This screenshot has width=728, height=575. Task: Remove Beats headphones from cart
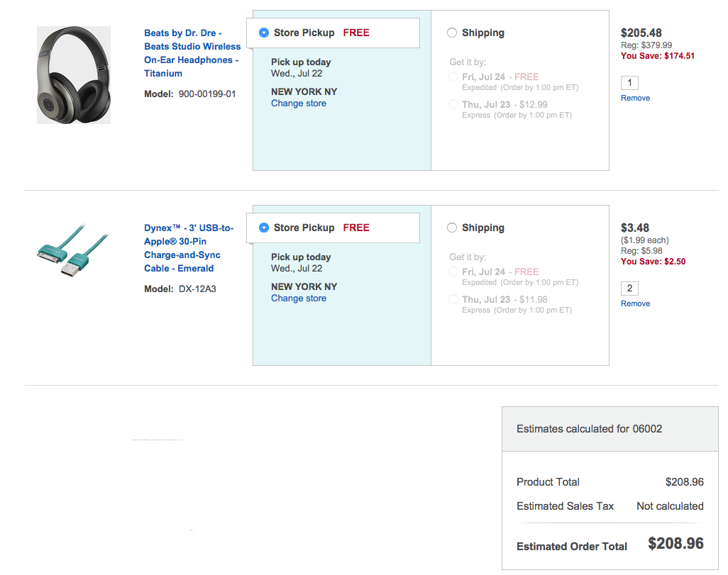635,98
